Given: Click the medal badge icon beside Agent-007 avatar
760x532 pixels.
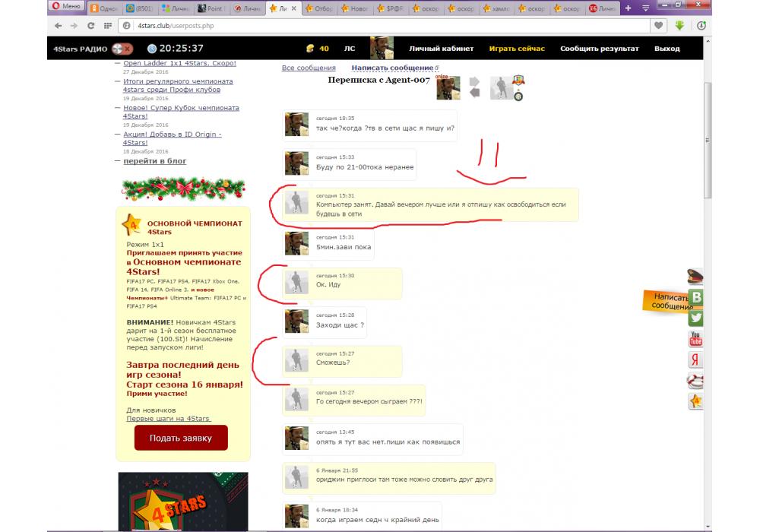Looking at the screenshot, I should 518,81.
